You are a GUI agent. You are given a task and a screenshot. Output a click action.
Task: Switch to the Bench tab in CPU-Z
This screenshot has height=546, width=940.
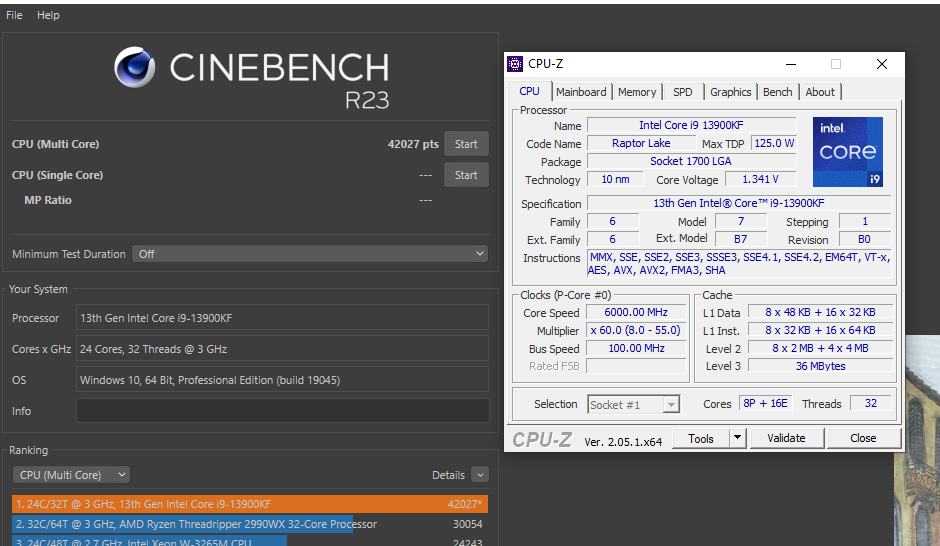[778, 92]
